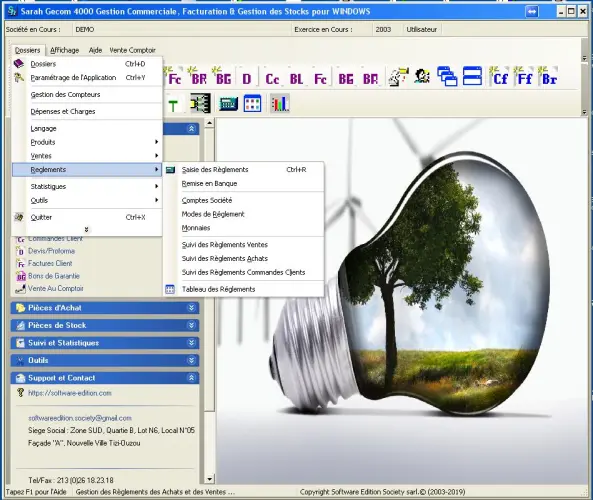Click the calculator icon in toolbar
Viewport: 593px width, 500px height.
point(228,104)
